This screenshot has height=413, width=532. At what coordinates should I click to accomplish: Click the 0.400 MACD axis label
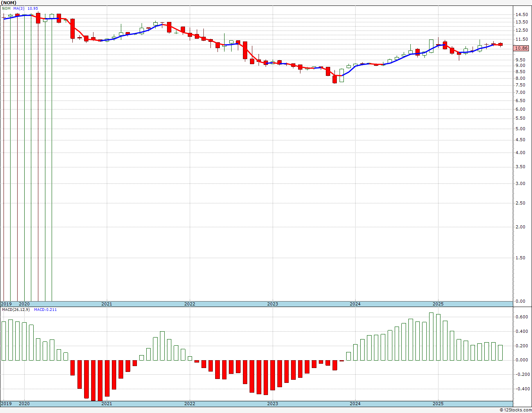(x=521, y=331)
